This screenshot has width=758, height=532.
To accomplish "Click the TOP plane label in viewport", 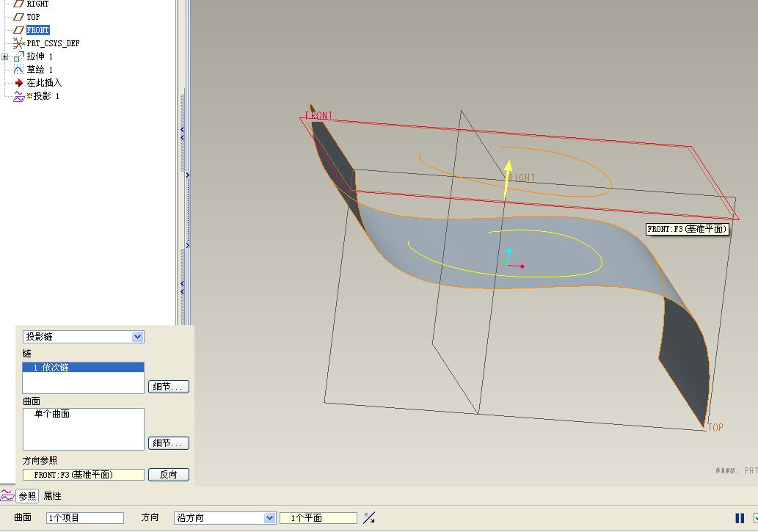I will click(715, 427).
